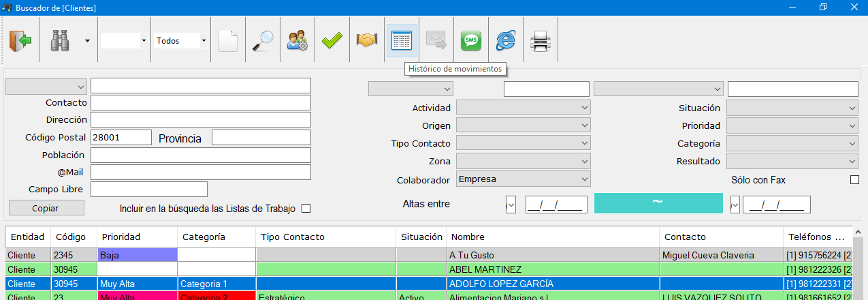Sort by the Entidad column header
868x300 pixels.
coord(29,237)
